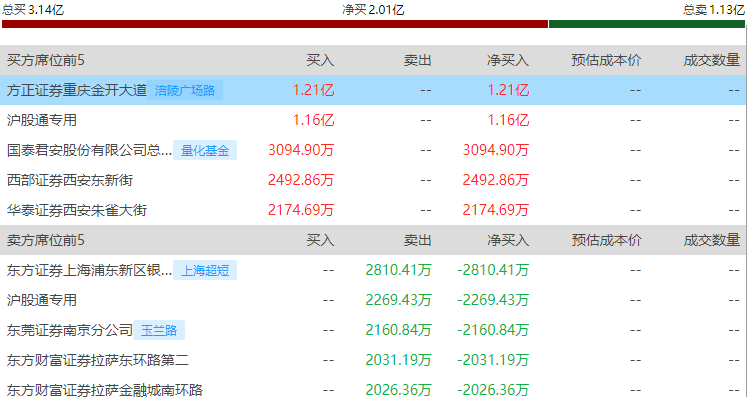Image resolution: width=747 pixels, height=397 pixels.
Task: Select the 方正证券重庆金开大道 seat row
Action: (374, 90)
